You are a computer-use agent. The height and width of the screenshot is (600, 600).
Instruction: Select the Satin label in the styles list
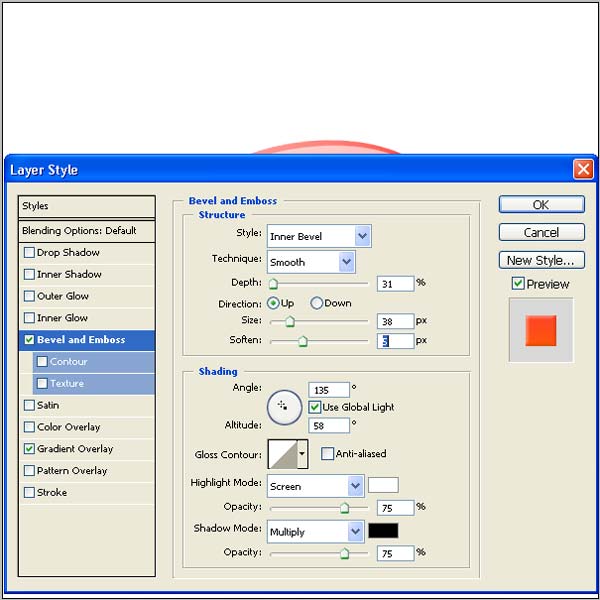pyautogui.click(x=48, y=405)
